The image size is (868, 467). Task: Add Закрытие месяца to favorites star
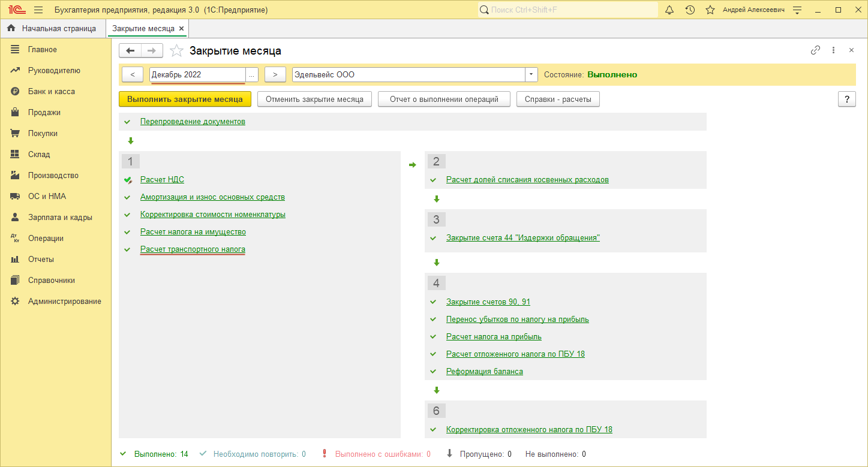[x=176, y=51]
